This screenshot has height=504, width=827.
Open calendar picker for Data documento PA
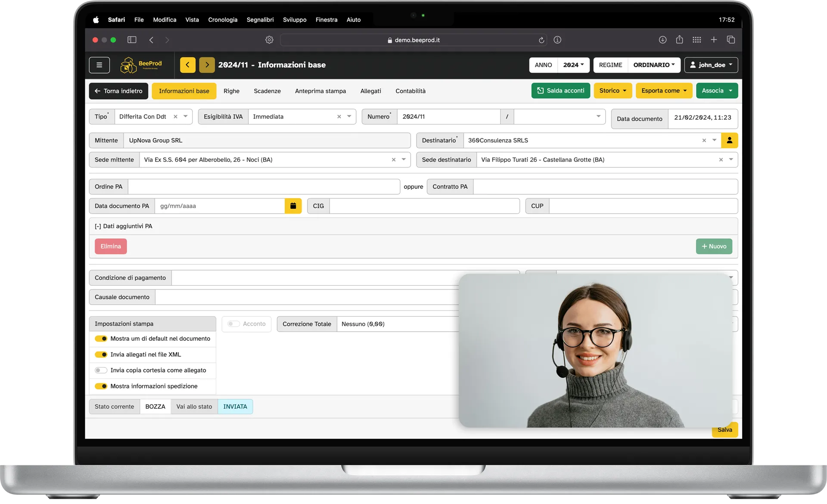pyautogui.click(x=293, y=206)
